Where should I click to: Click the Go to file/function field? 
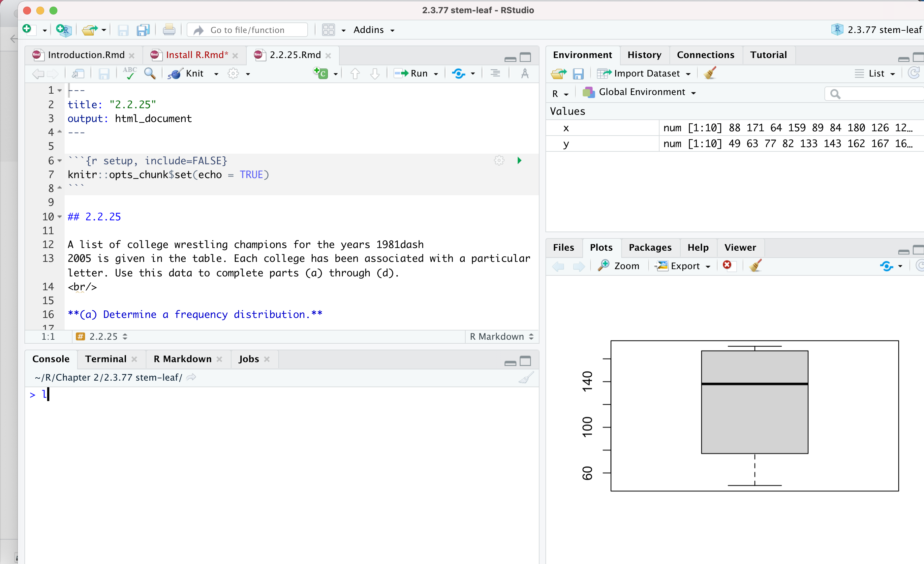pyautogui.click(x=248, y=30)
